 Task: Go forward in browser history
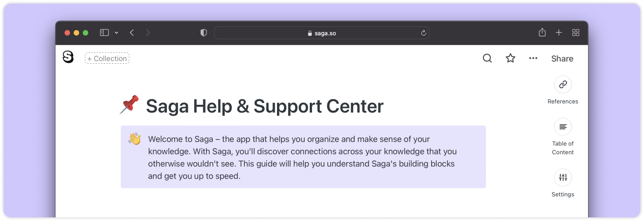point(148,33)
